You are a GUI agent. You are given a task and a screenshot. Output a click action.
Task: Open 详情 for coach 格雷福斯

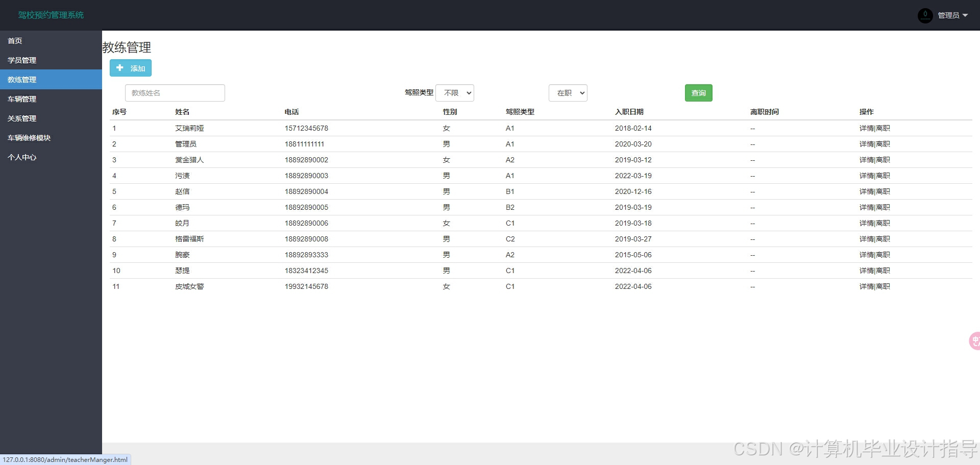pyautogui.click(x=867, y=239)
